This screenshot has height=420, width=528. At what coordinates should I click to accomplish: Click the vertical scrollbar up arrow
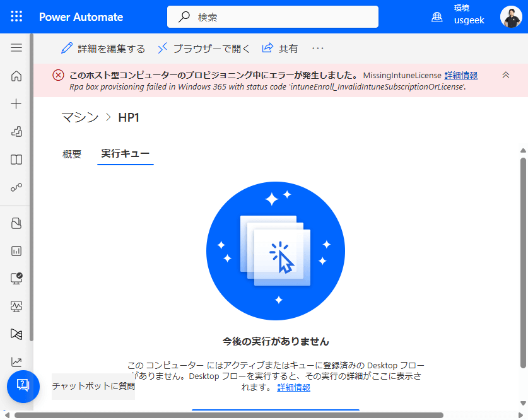tap(523, 150)
